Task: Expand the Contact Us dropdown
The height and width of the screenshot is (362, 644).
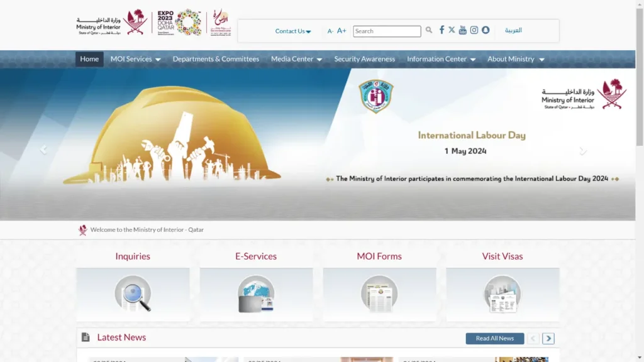Action: pos(293,31)
